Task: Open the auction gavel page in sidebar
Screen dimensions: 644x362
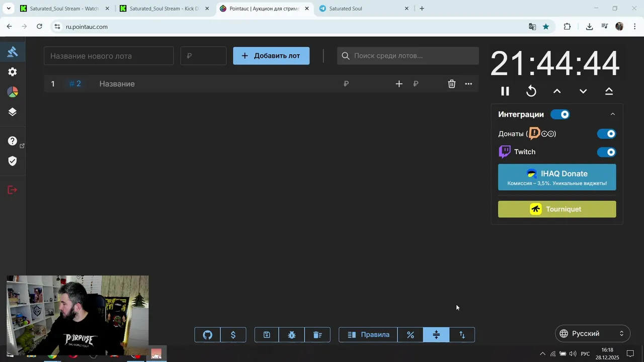Action: click(x=13, y=51)
